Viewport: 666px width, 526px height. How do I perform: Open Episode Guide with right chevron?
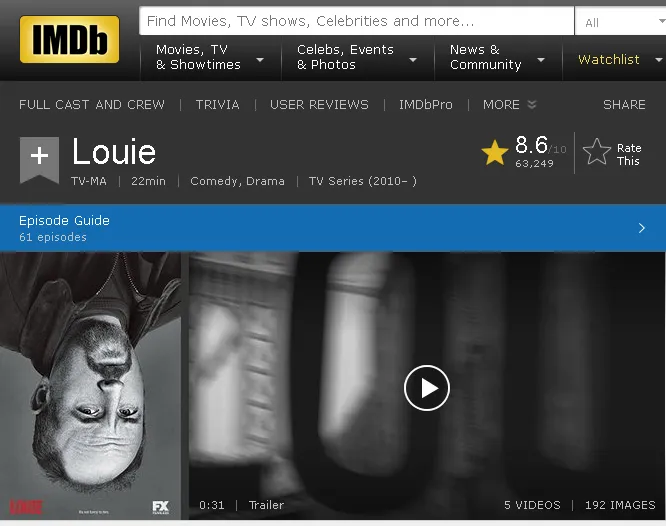point(641,228)
